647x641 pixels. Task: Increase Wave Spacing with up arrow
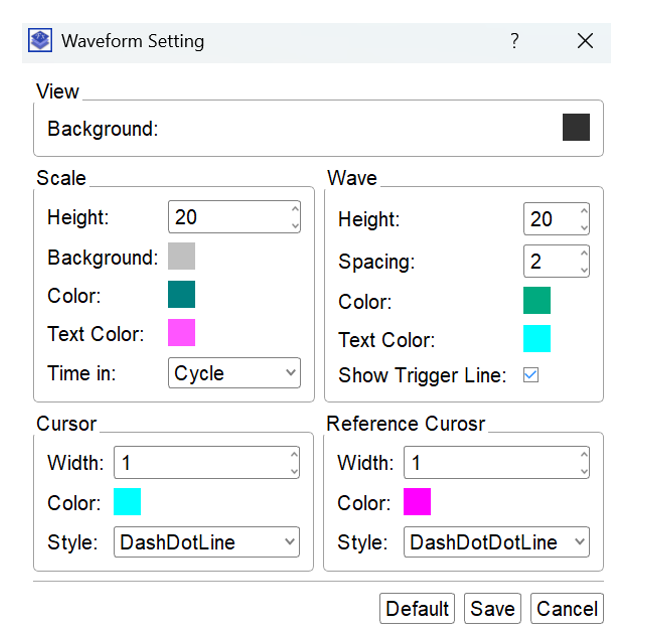point(584,254)
